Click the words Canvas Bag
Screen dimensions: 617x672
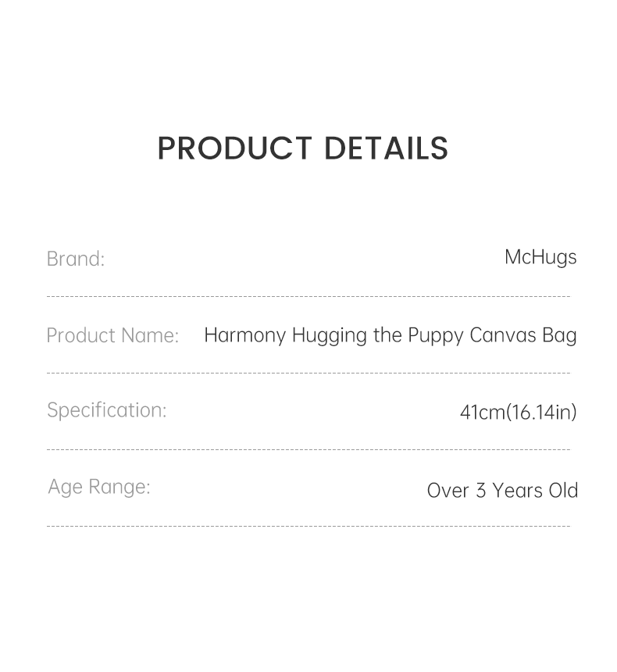[523, 335]
